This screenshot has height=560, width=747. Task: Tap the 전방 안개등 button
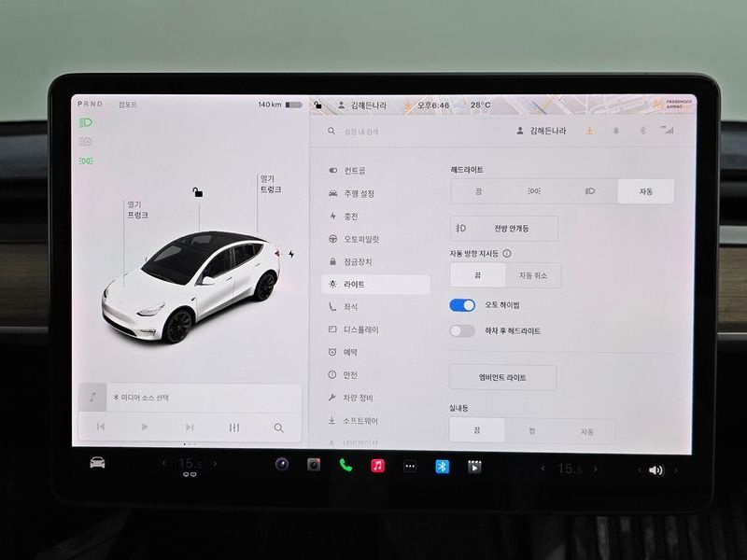(504, 228)
